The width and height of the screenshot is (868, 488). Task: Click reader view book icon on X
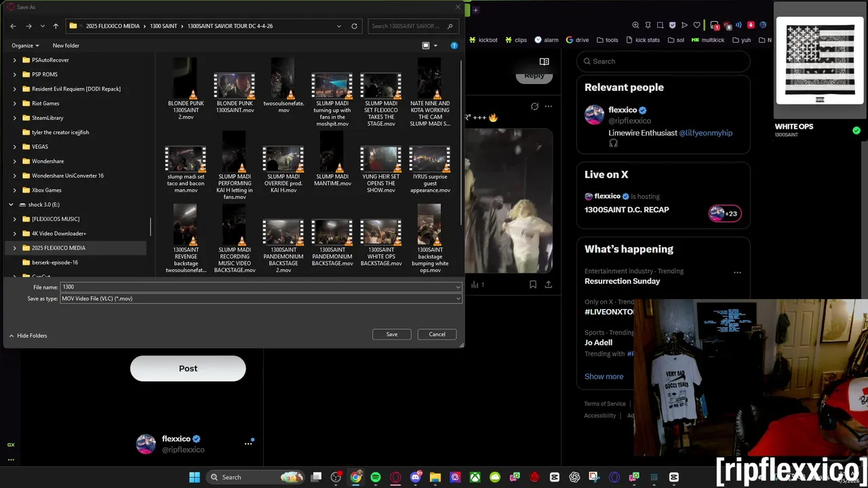(544, 61)
